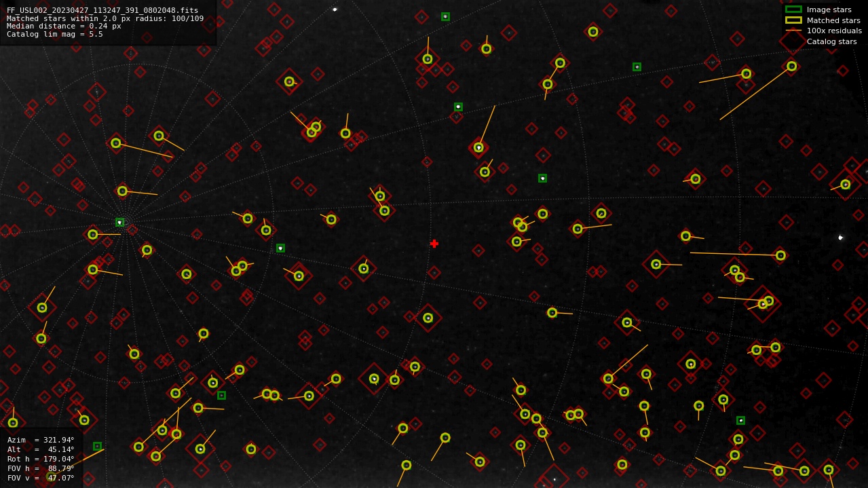Screen dimensions: 868x488
Task: Click the 'FOV h = 88.79°' readout
Action: tap(41, 468)
